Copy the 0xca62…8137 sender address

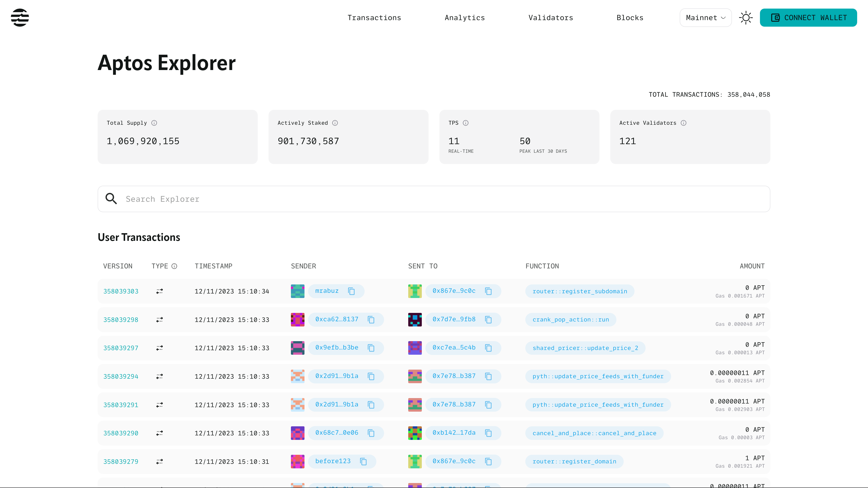coord(371,320)
